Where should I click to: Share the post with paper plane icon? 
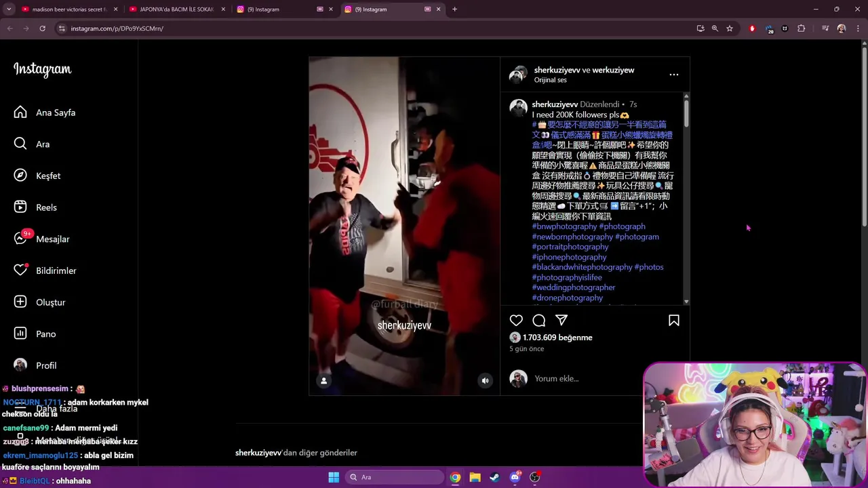(561, 321)
